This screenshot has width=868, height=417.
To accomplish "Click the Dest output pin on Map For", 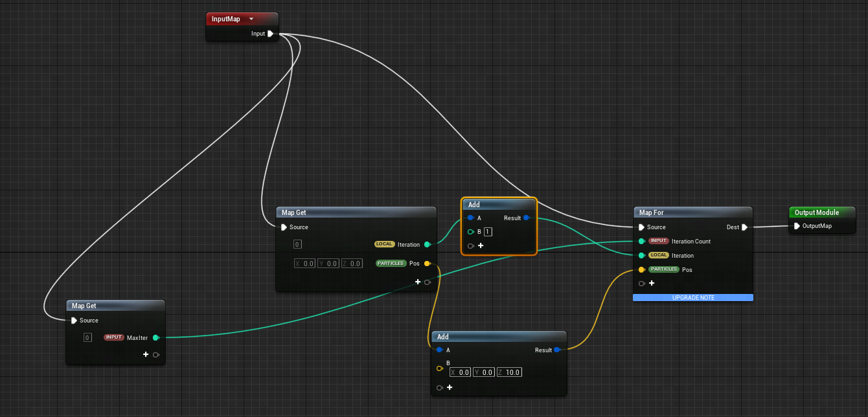I will click(744, 227).
